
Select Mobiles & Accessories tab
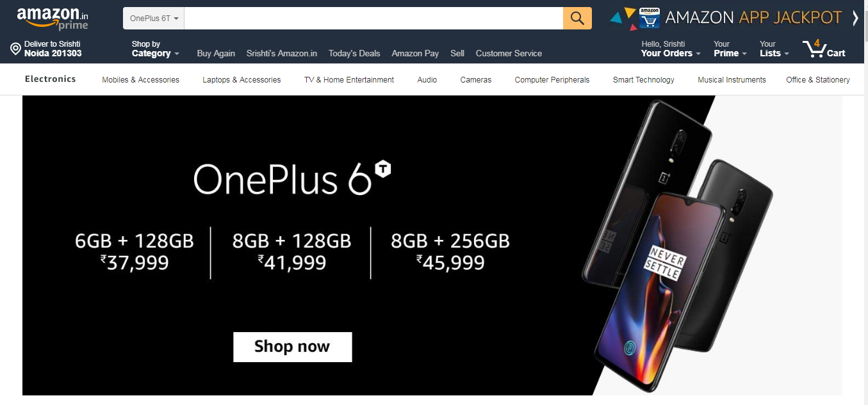140,80
